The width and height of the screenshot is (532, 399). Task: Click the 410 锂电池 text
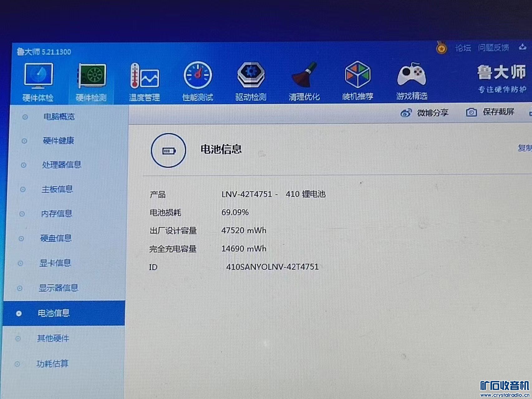[306, 194]
